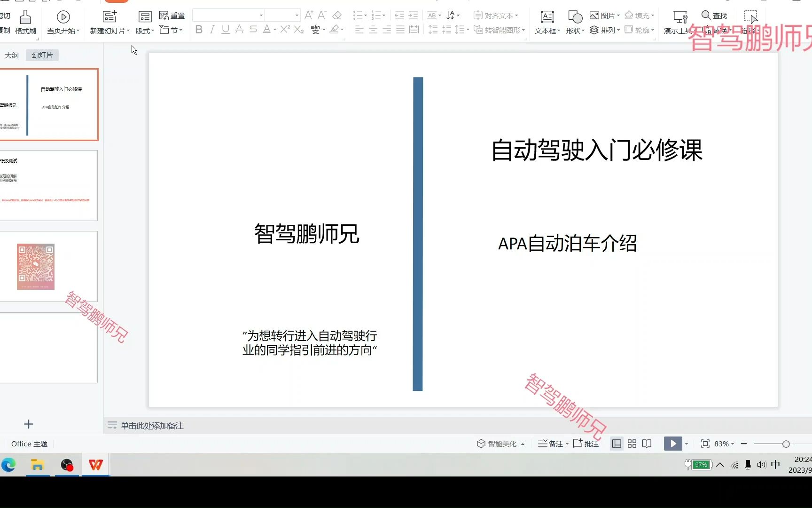Toggle superscript X² formatting
The width and height of the screenshot is (812, 508).
pos(285,30)
